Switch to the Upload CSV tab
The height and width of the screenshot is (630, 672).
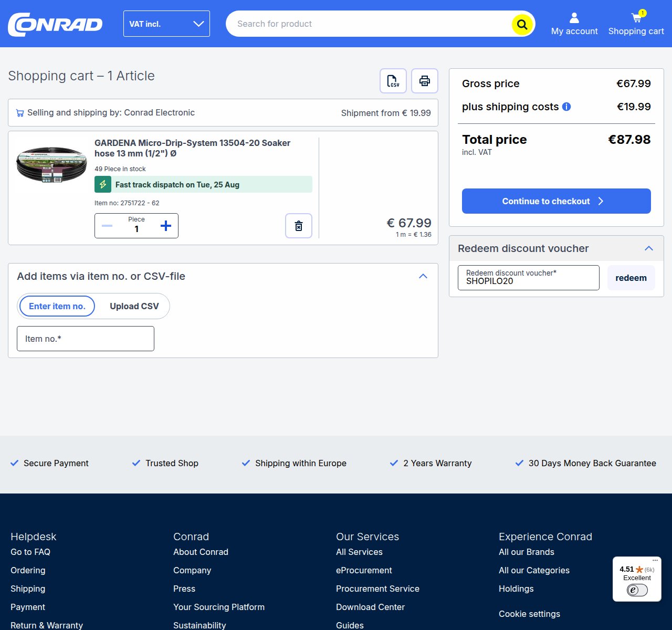[x=134, y=306]
